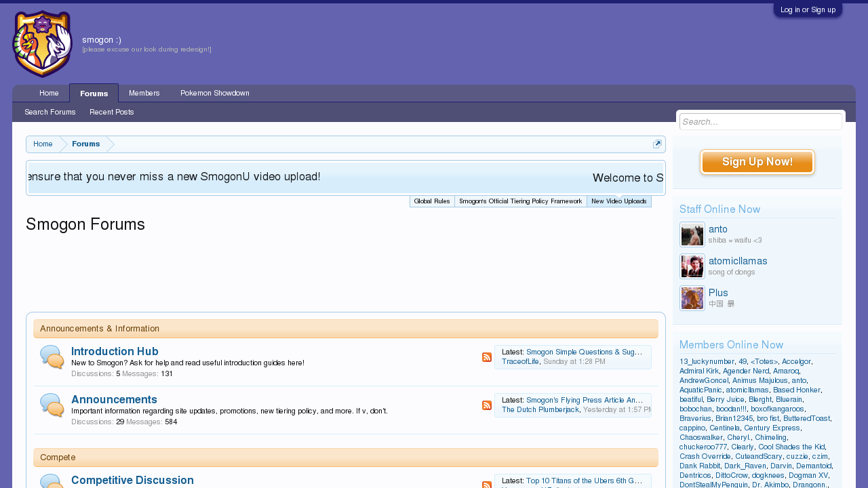Open The Dutch Plumberjack's profile link

coord(540,409)
